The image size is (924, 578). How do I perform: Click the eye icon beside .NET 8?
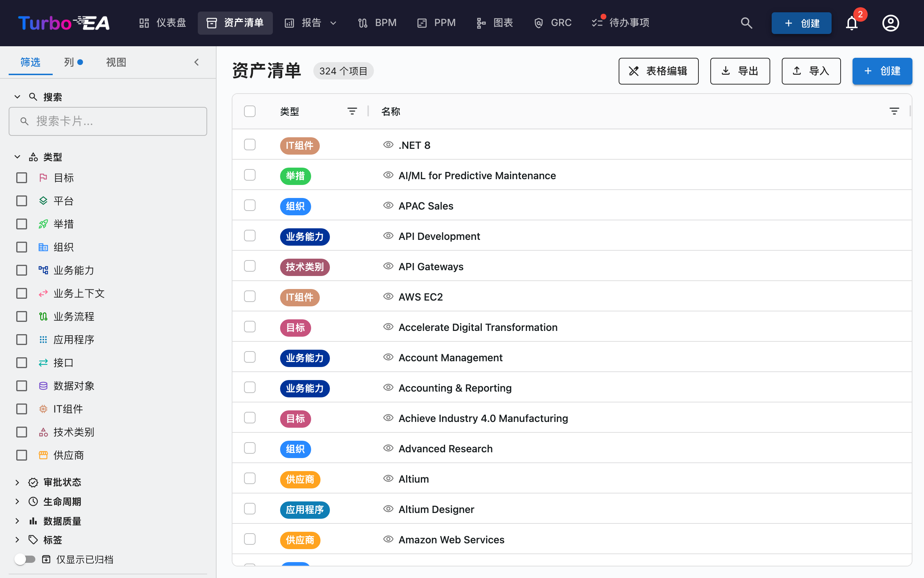point(388,144)
